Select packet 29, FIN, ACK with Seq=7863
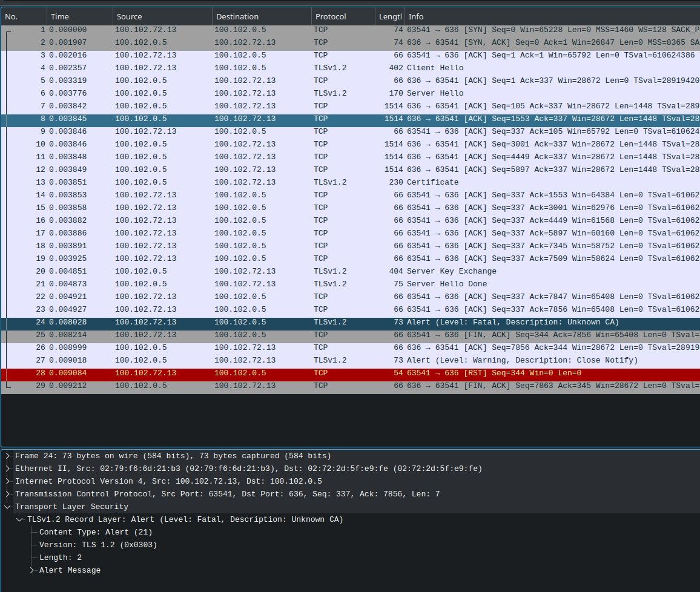Viewport: 700px width, 592px height. point(351,386)
